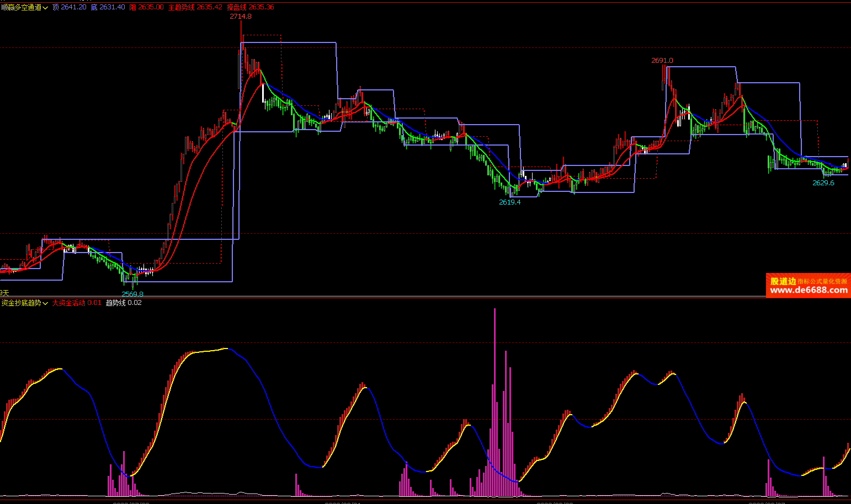Select the 底 2631.40 legend value

pyautogui.click(x=108, y=7)
